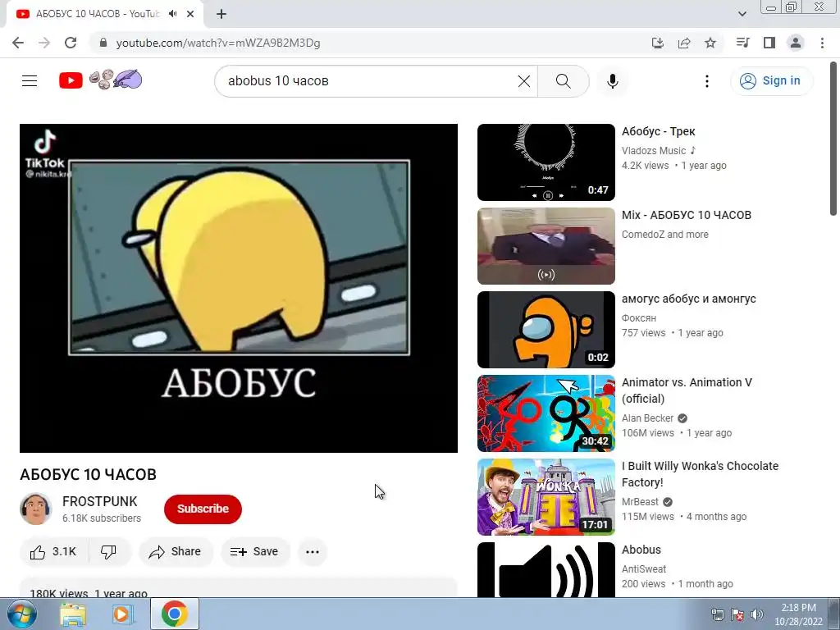Open Chrome profile avatar menu
The image size is (840, 630).
(796, 43)
